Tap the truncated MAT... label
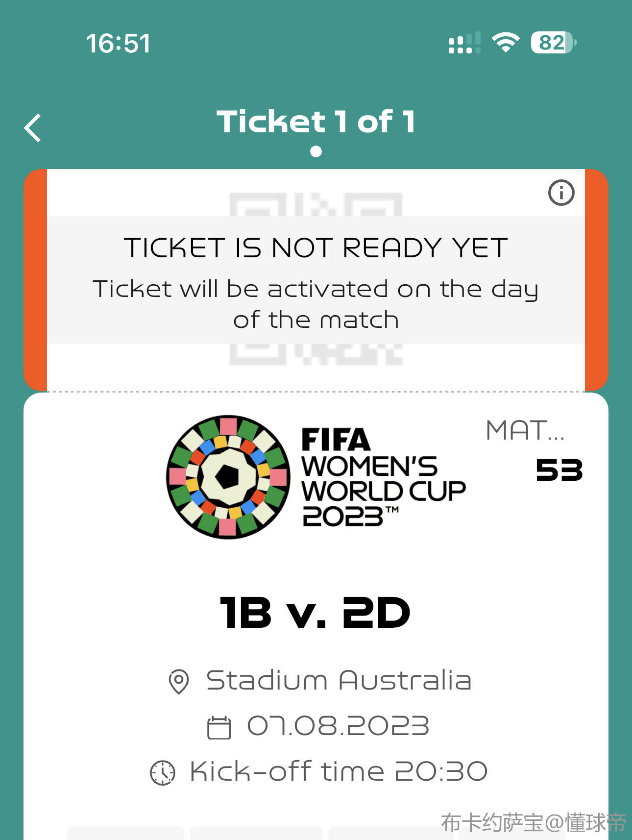The width and height of the screenshot is (632, 840). (526, 430)
